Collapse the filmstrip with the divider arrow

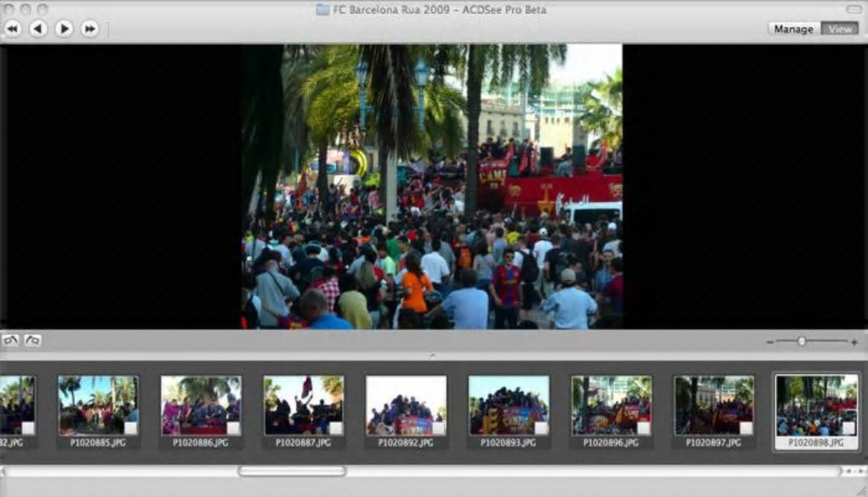(432, 356)
